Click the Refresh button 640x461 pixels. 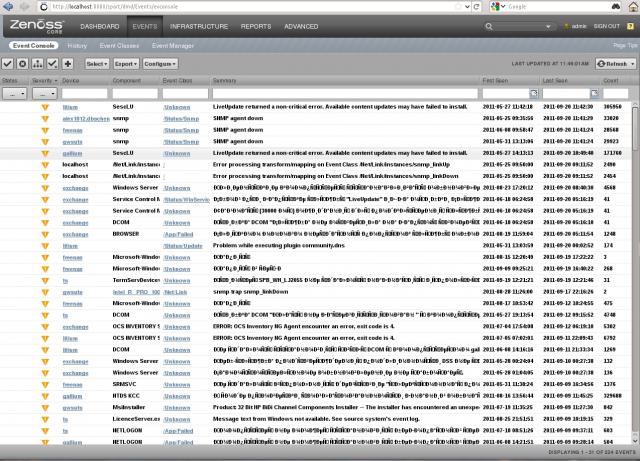coord(612,64)
